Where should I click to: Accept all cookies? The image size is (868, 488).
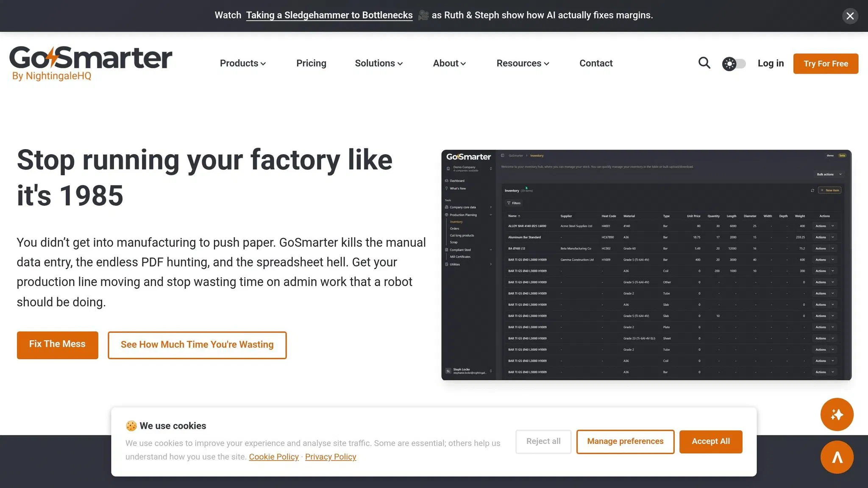click(x=711, y=441)
